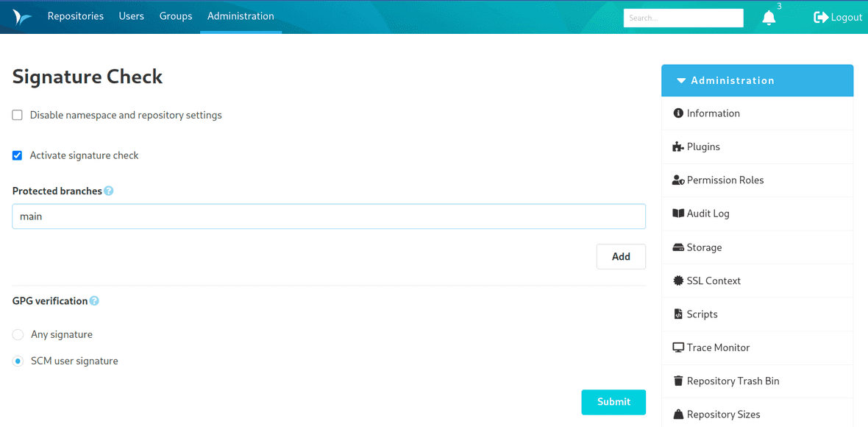Viewport: 868px width, 427px height.
Task: Open the notification bell with 3 alerts
Action: pyautogui.click(x=769, y=17)
